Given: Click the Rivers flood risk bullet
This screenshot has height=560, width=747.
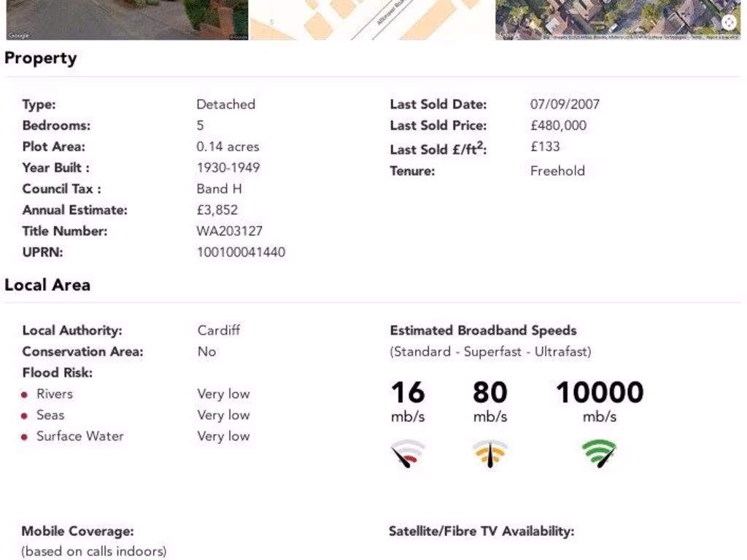Looking at the screenshot, I should [x=24, y=394].
